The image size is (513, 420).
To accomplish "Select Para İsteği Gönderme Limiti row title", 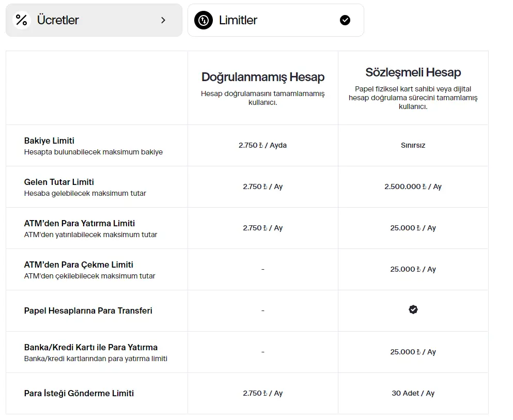I will click(x=79, y=393).
